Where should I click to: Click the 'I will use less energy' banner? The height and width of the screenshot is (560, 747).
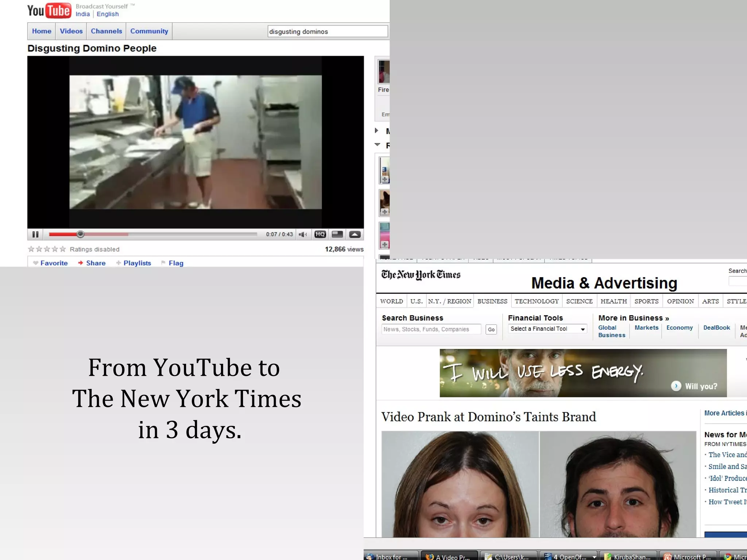[583, 373]
